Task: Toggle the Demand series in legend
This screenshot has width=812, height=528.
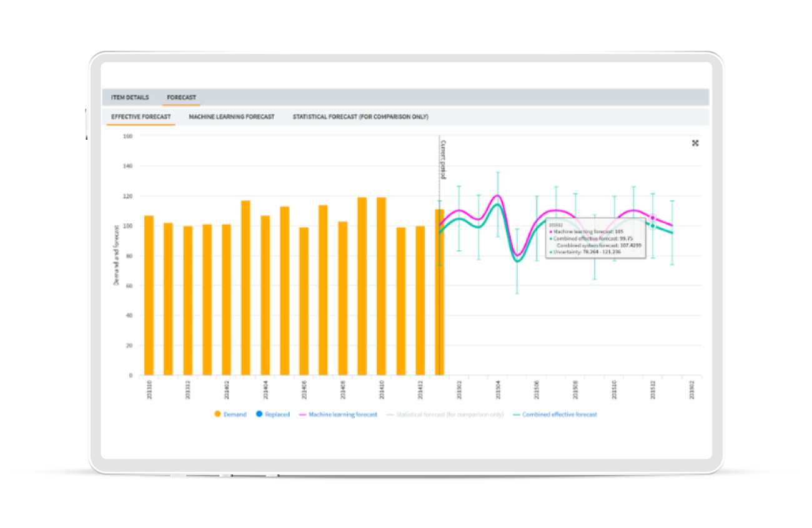Action: [x=235, y=414]
